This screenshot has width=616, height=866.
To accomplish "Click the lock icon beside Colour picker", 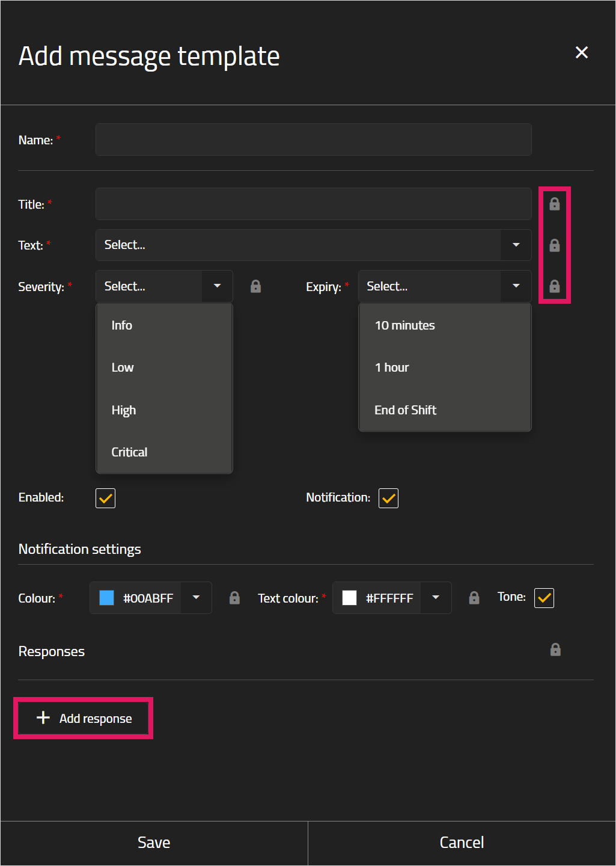I will 234,598.
